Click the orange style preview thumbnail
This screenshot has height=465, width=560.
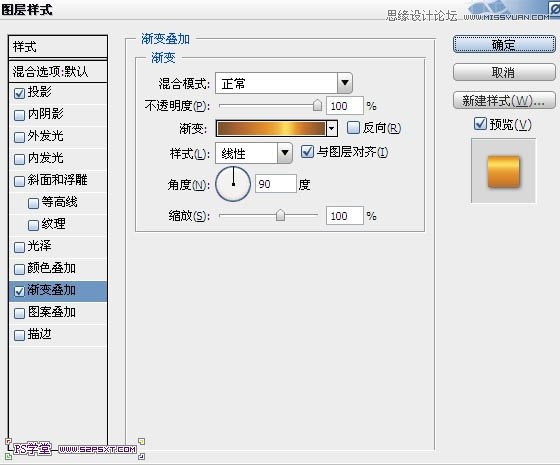click(504, 171)
